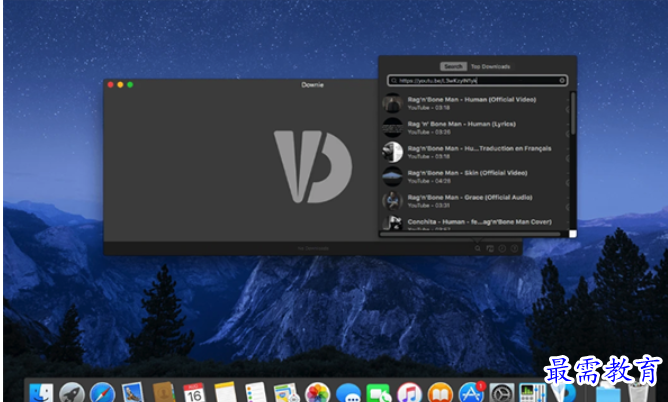Image resolution: width=668 pixels, height=402 pixels.
Task: Switch to the Top Downloads tab
Action: [x=490, y=66]
